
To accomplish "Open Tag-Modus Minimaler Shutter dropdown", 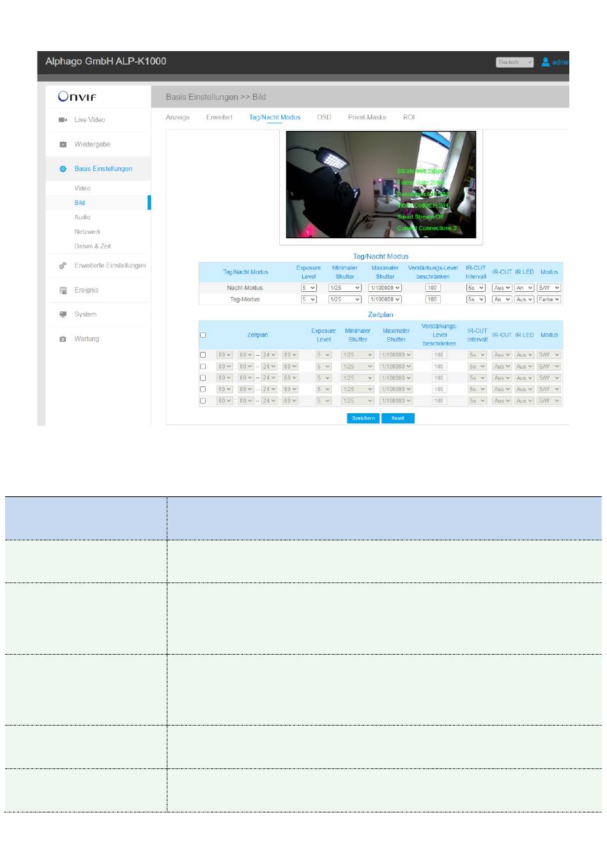I will tap(345, 300).
